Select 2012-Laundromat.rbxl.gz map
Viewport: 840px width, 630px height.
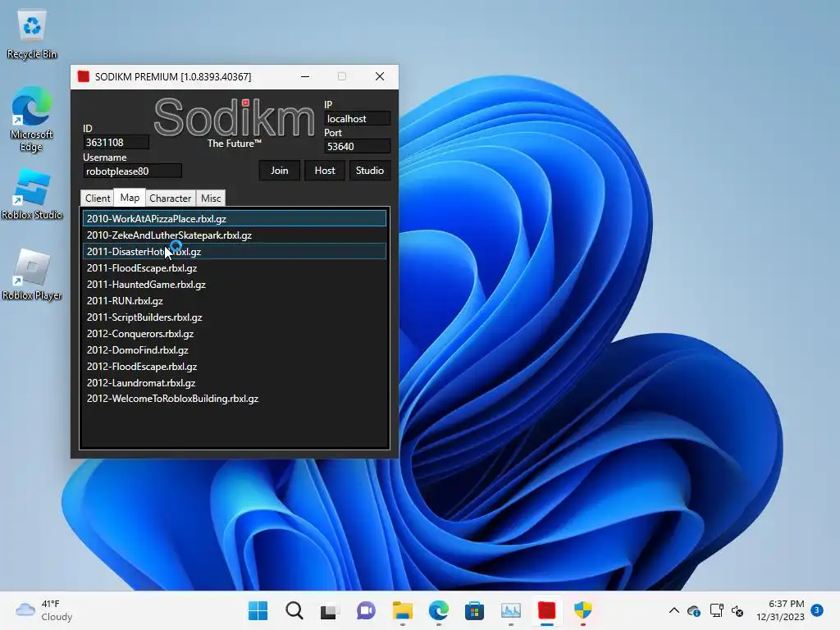[234, 383]
